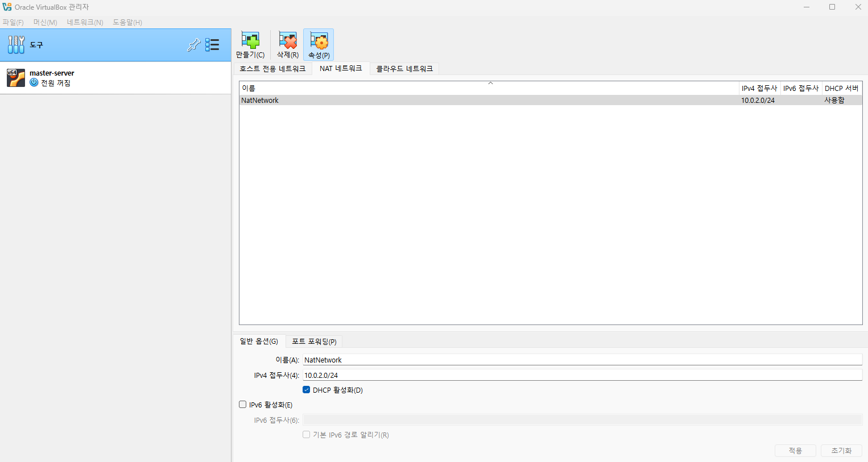The height and width of the screenshot is (462, 868).
Task: Open the 파일(F) menu
Action: point(13,22)
